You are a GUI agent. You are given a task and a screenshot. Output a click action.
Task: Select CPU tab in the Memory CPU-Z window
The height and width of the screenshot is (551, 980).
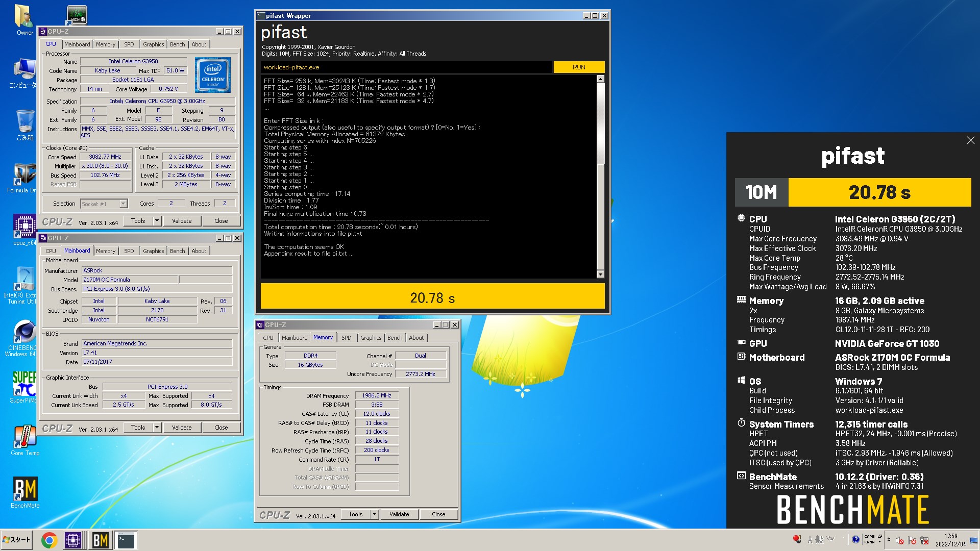click(x=268, y=338)
